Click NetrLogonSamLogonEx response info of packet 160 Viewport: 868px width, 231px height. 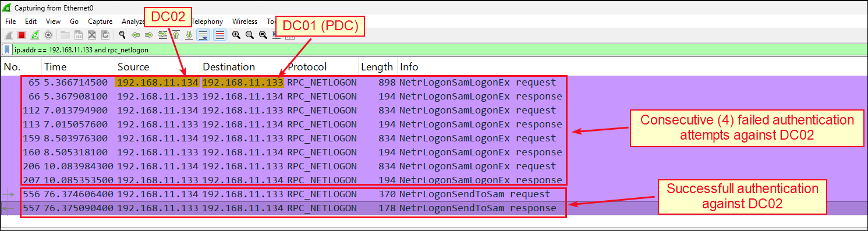coord(481,152)
